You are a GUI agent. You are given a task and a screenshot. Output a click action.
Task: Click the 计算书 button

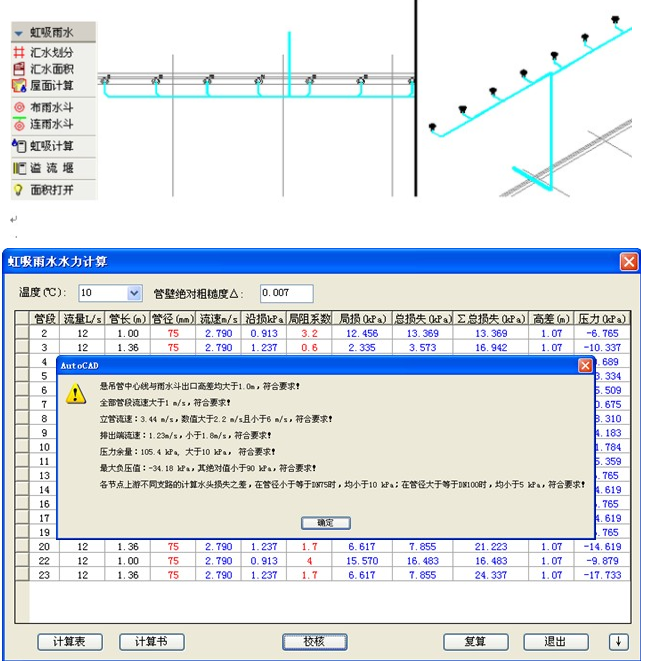[x=152, y=642]
